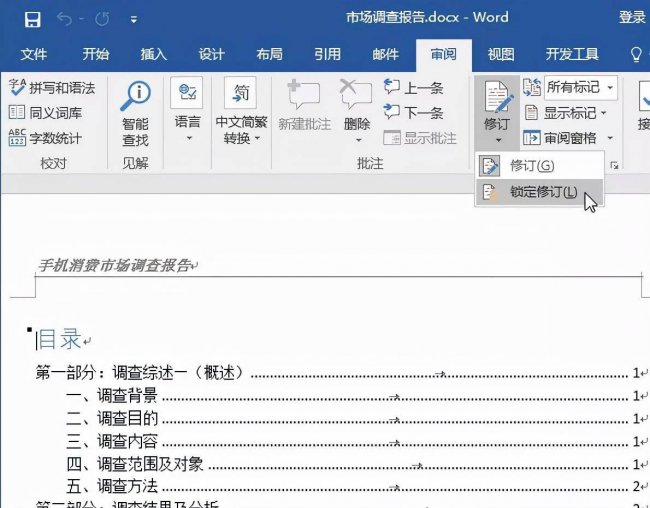Select the 审阅 tab

pos(444,54)
